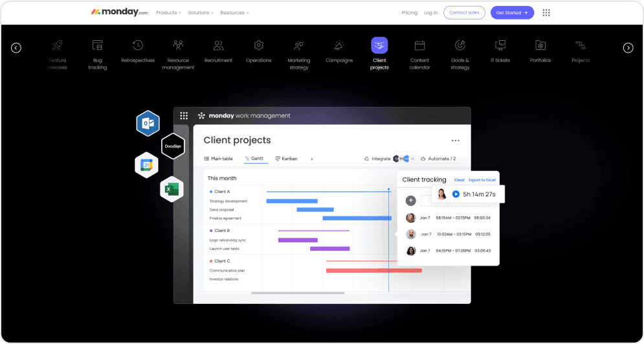Click the Get Started button
The image size is (644, 344).
[x=512, y=13]
